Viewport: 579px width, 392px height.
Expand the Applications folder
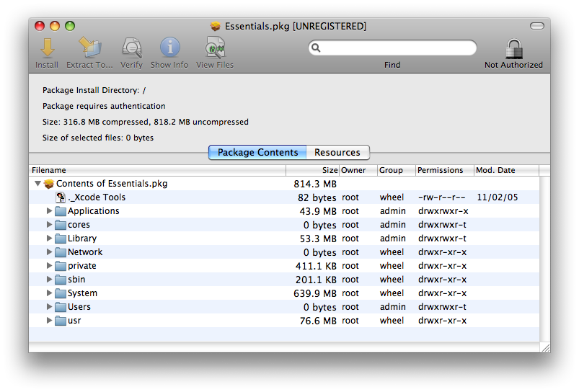(x=50, y=211)
